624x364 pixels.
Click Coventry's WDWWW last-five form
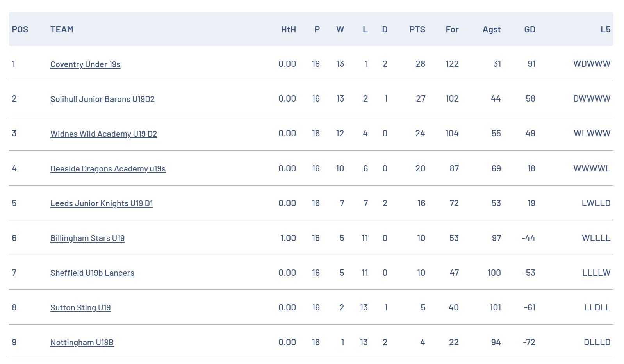point(592,64)
